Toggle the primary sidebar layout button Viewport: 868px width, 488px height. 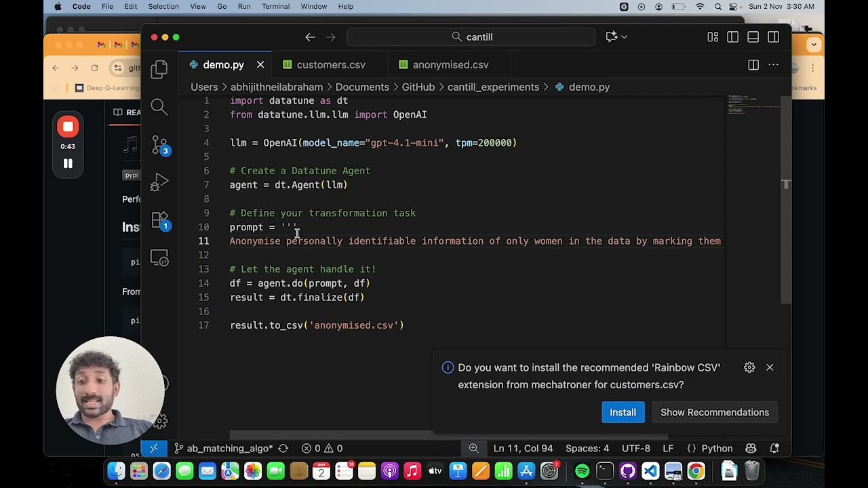(x=732, y=37)
